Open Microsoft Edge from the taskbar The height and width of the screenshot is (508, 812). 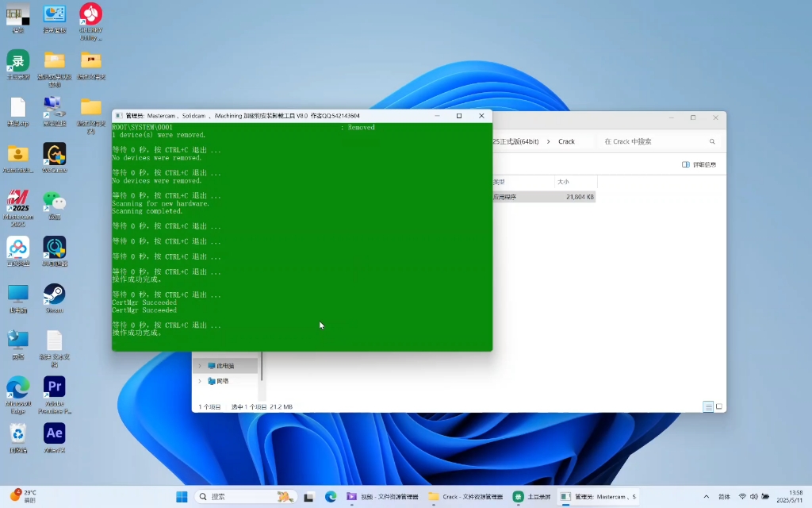331,497
